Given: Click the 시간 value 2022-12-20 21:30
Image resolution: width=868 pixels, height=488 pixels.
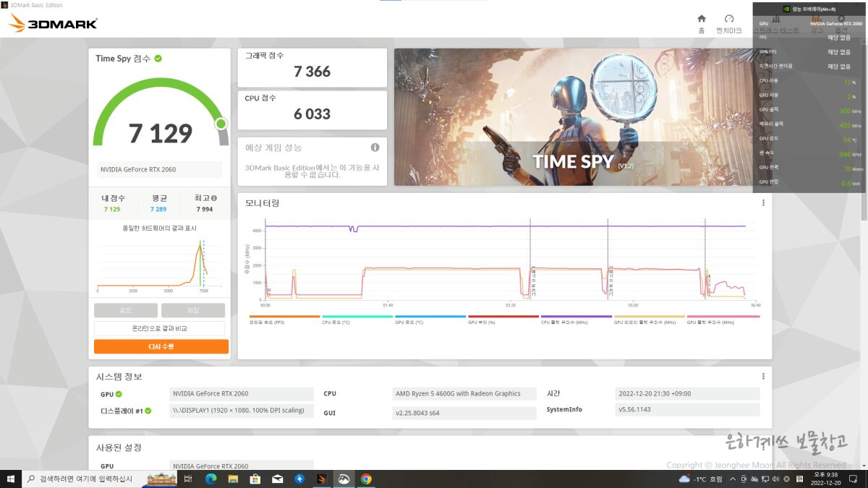Looking at the screenshot, I should (x=687, y=394).
